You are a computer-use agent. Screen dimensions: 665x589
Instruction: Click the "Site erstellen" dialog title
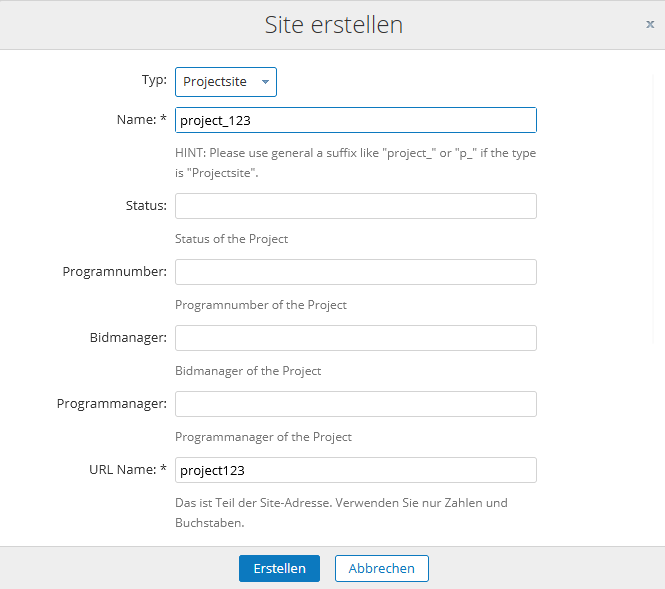333,25
